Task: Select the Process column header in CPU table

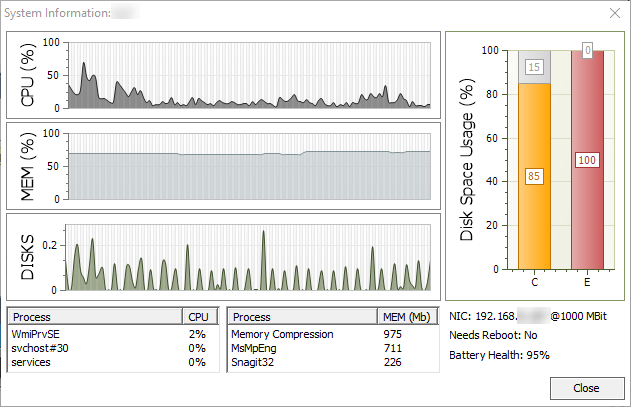Action: [95, 317]
